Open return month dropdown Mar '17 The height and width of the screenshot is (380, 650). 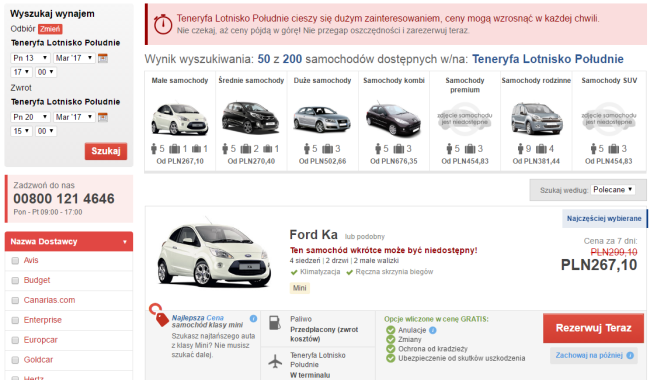(75, 117)
